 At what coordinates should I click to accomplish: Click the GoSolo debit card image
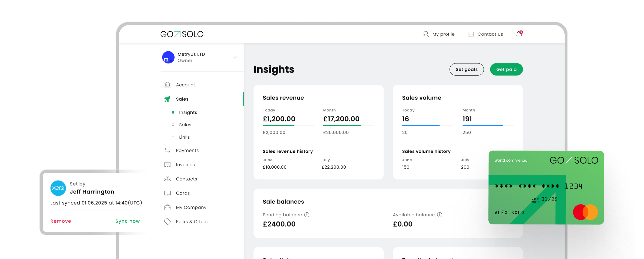click(546, 188)
